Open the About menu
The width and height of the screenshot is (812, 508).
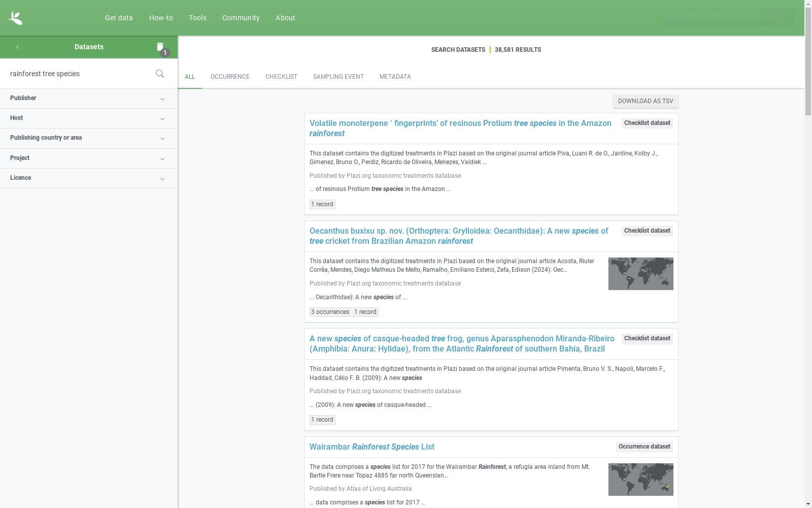(285, 18)
